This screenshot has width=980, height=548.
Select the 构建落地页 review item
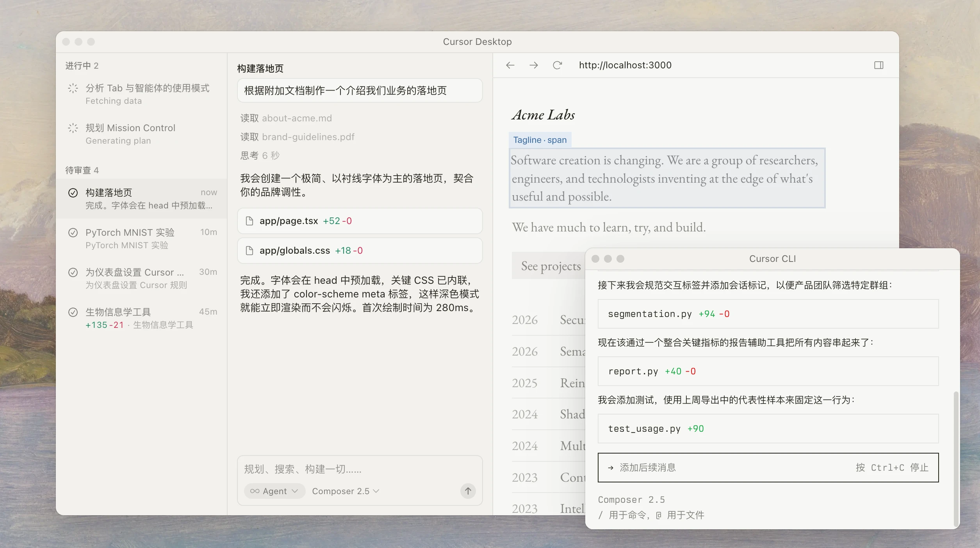pos(141,199)
